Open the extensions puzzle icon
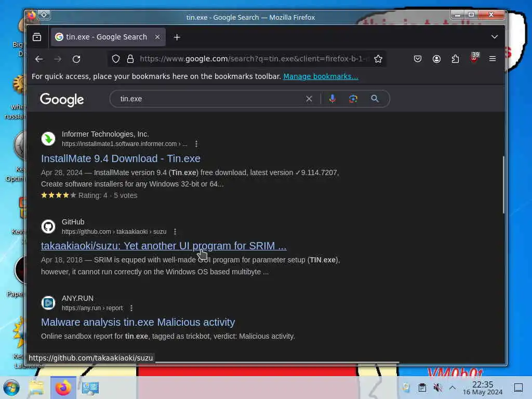The image size is (532, 399). click(455, 59)
